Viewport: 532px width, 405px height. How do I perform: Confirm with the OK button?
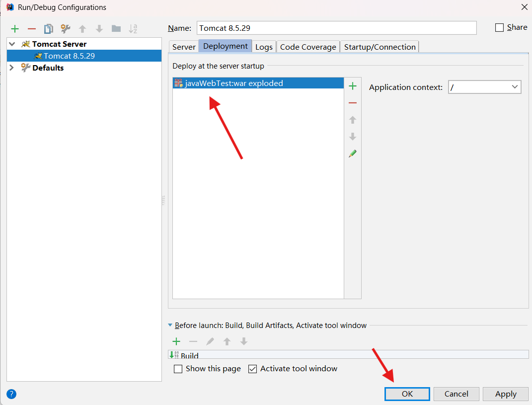tap(407, 394)
